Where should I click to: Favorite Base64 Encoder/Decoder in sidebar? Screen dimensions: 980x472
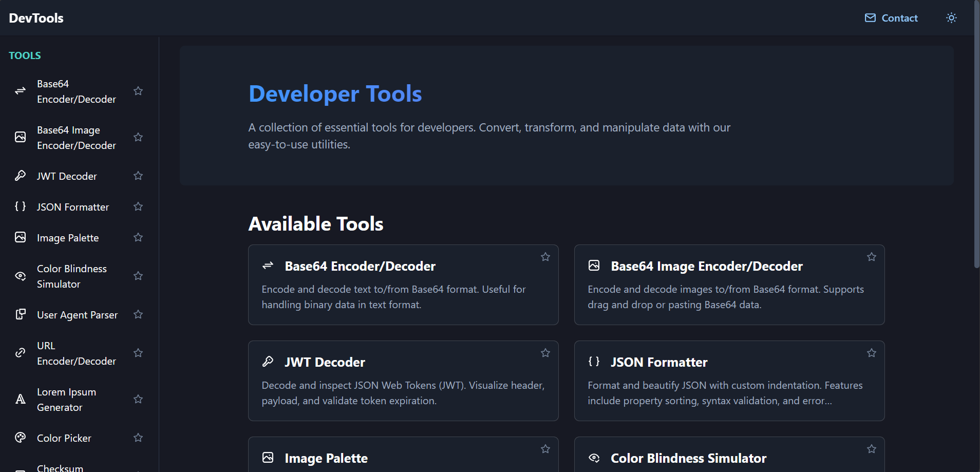138,91
